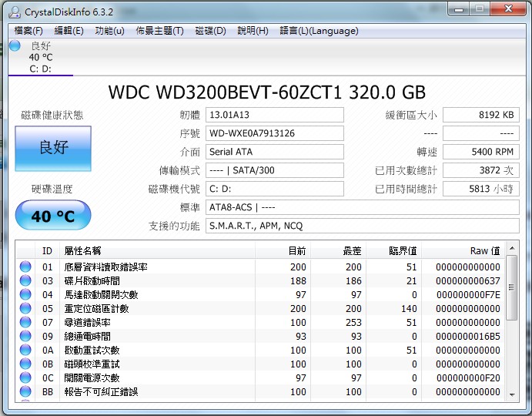Viewport: 532px width, 416px height.
Task: Click status orb for attribute 0A 啟動重試次數
Action: (x=25, y=350)
